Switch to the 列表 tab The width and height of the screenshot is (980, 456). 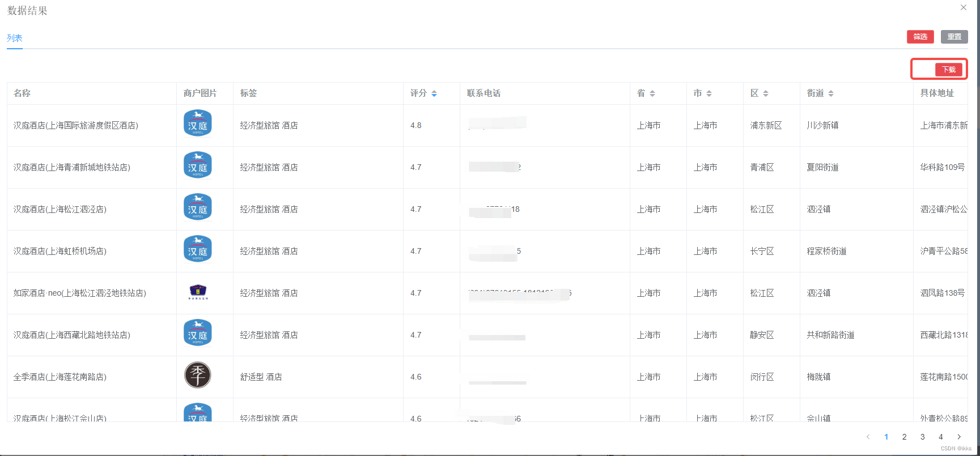coord(15,38)
